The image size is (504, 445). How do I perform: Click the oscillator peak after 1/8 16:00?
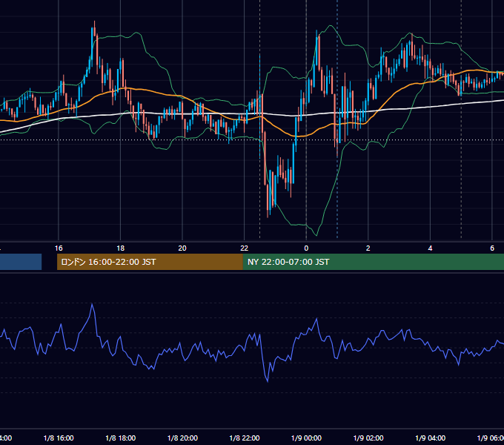pyautogui.click(x=92, y=304)
